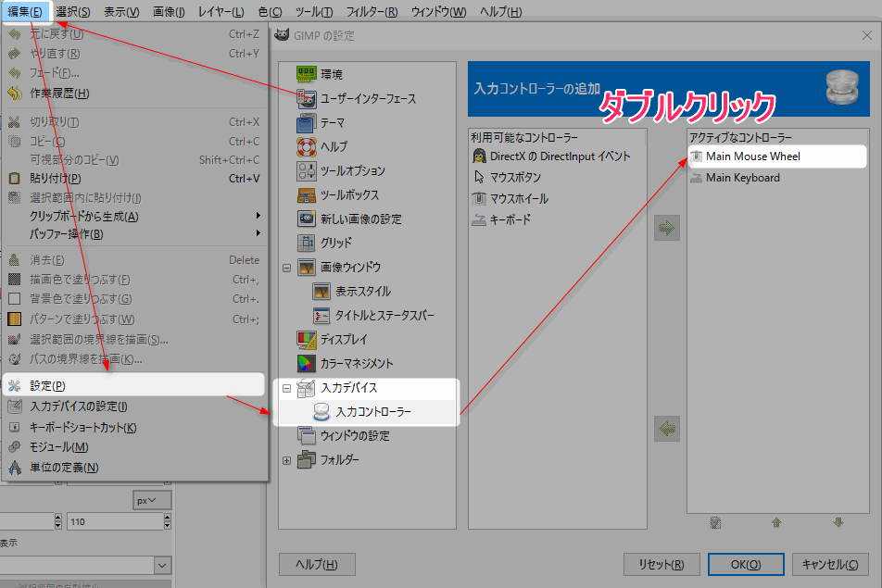Click the フォルダー icon in tree
This screenshot has width=882, height=588.
tap(307, 460)
